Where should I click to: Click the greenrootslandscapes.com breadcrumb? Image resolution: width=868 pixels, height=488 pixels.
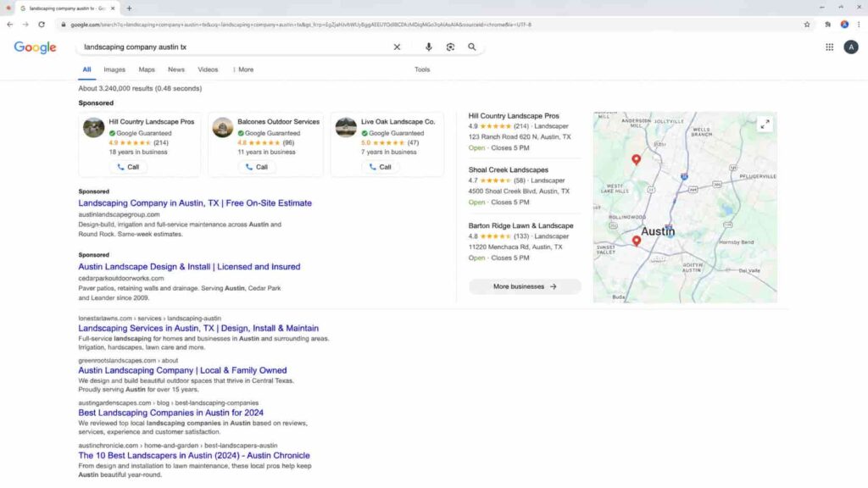coord(128,361)
